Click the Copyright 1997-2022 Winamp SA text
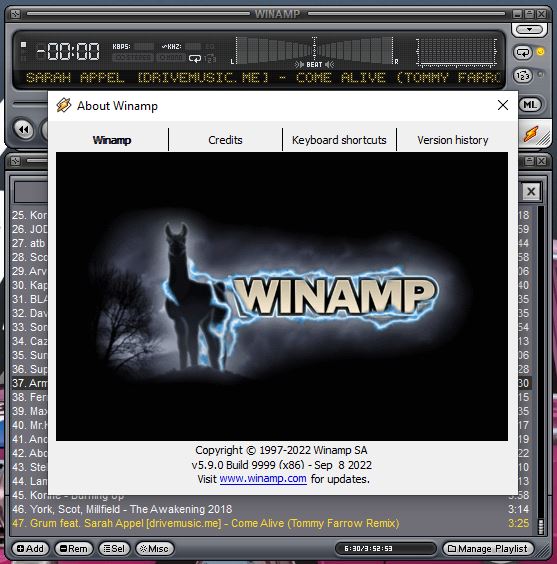 click(x=281, y=450)
